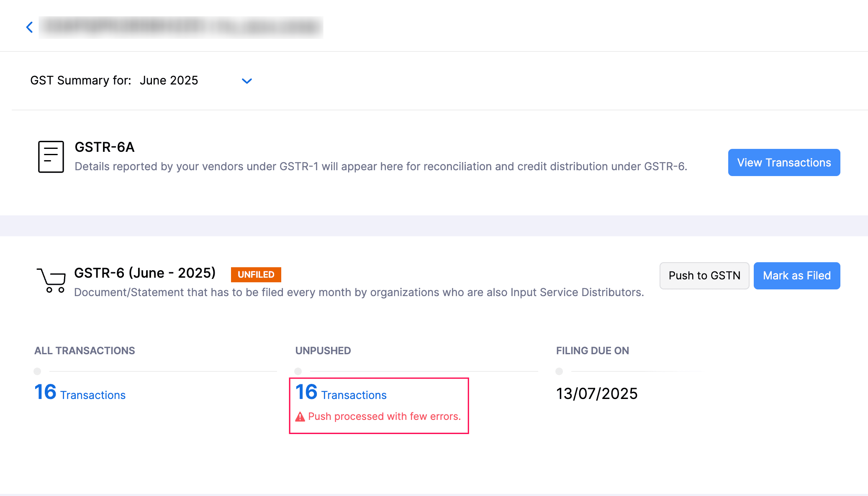Click the red warning triangle icon
The image size is (868, 496).
[300, 416]
